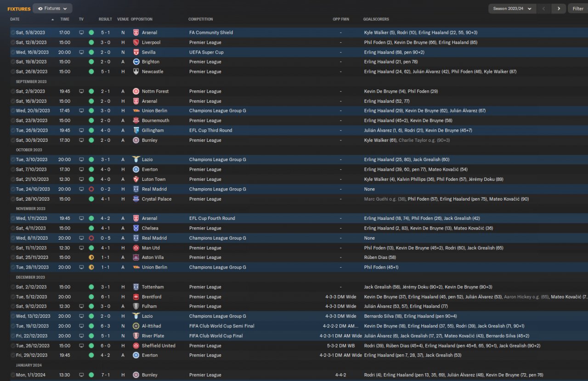Click the 6 - 0 result against Sheffield United
The height and width of the screenshot is (381, 588).
(x=105, y=346)
